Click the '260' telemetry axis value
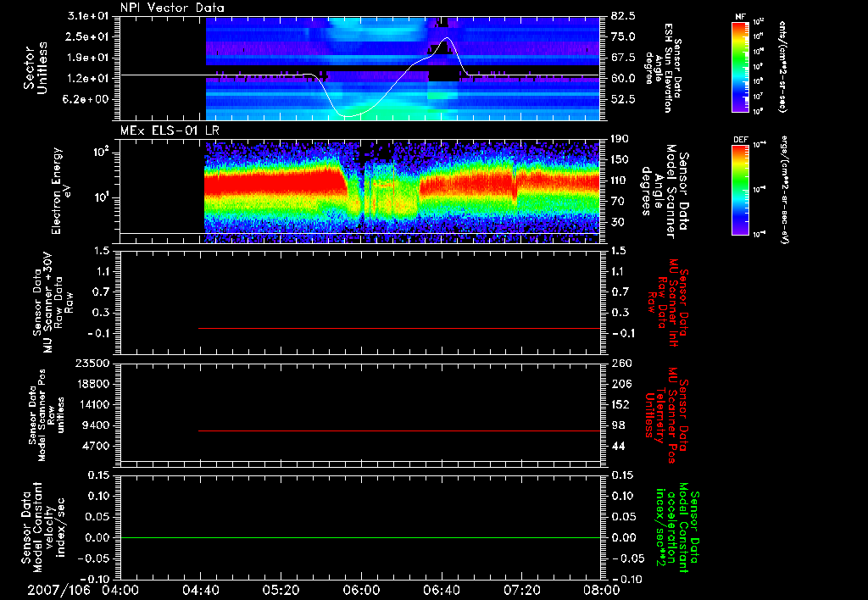This screenshot has width=868, height=600. pos(621,363)
